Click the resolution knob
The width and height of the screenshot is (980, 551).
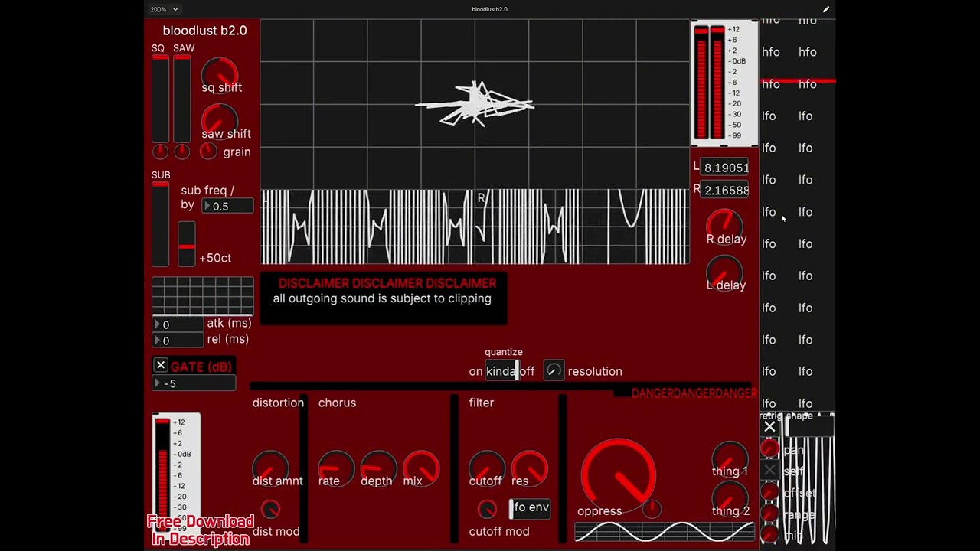point(554,371)
